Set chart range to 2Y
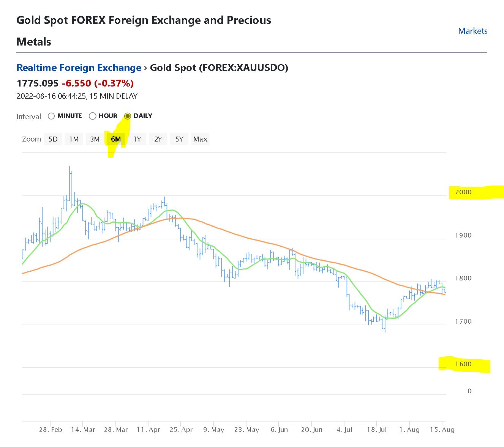The image size is (504, 447). [158, 139]
